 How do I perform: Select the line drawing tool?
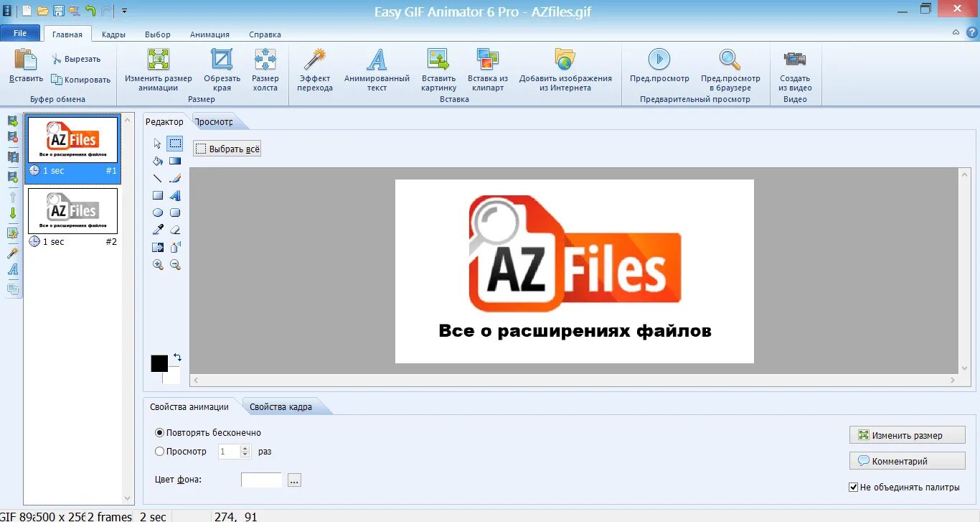point(158,178)
